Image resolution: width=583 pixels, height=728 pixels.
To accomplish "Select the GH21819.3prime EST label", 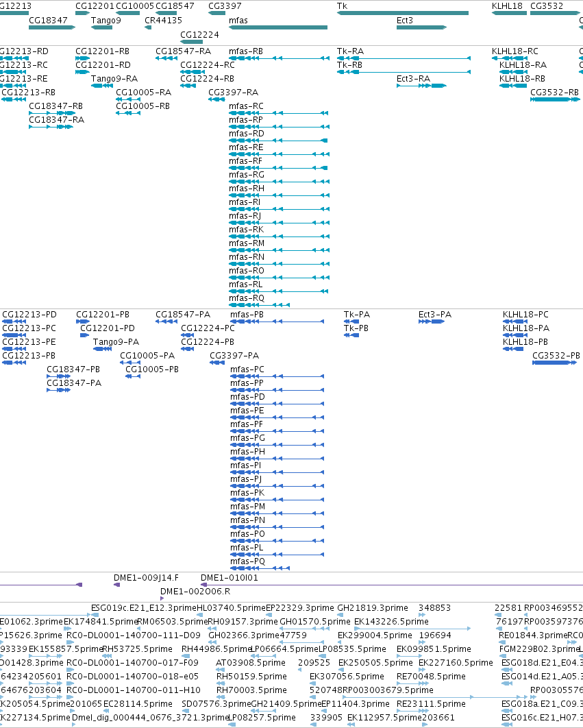I will click(x=373, y=608).
